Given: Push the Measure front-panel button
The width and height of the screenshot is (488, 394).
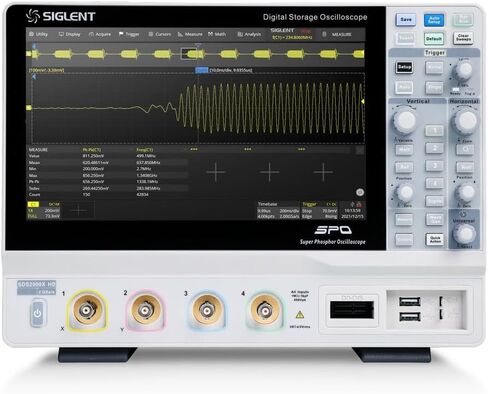Looking at the screenshot, I should point(404,219).
